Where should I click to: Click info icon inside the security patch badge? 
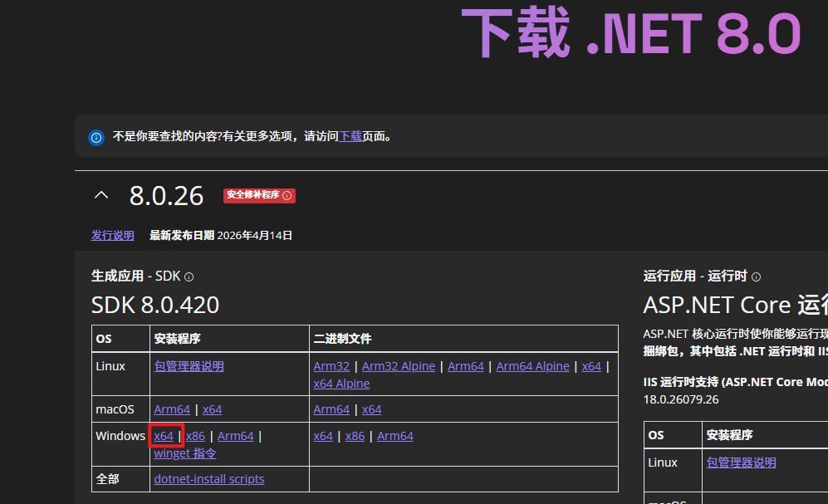[x=287, y=196]
